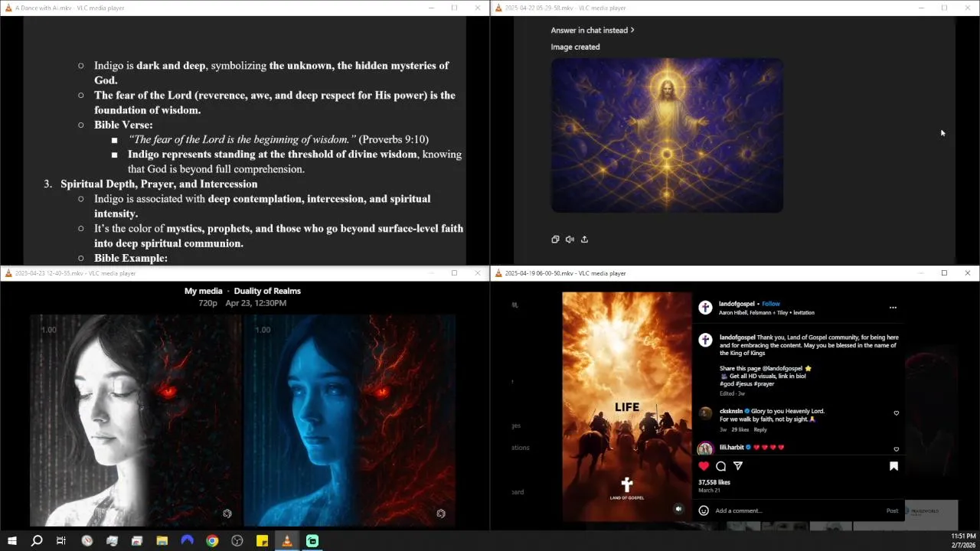Viewport: 980px width, 551px height.
Task: Click the #jesus hashtag in the caption
Action: (x=745, y=384)
